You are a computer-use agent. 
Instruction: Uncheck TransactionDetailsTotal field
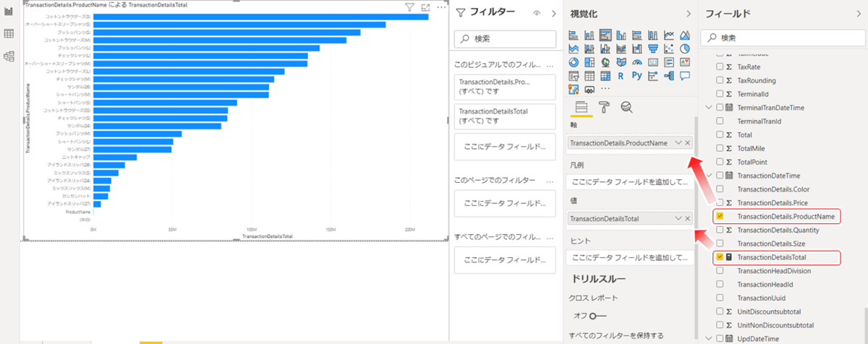click(720, 257)
